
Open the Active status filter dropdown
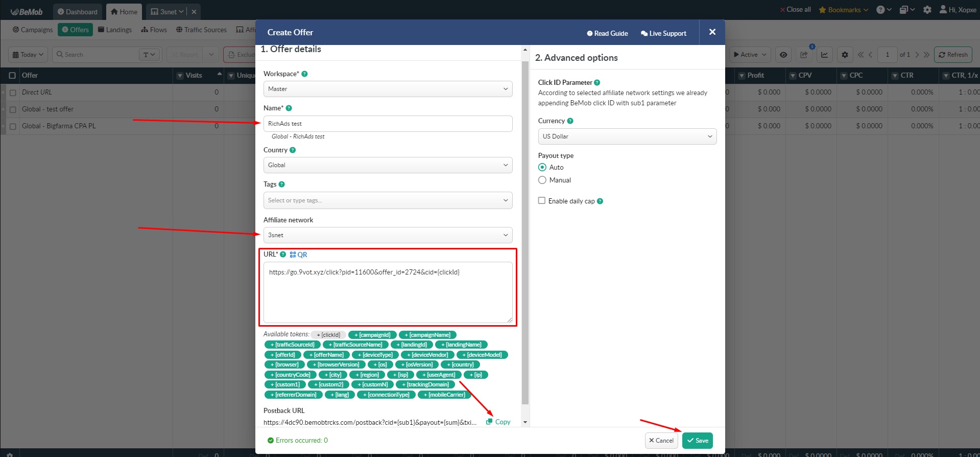click(750, 55)
